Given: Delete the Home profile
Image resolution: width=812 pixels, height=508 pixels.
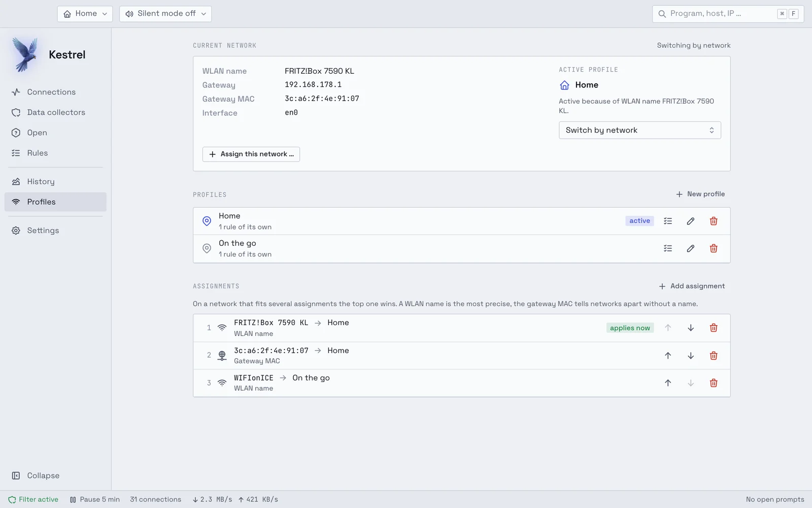Looking at the screenshot, I should 714,221.
